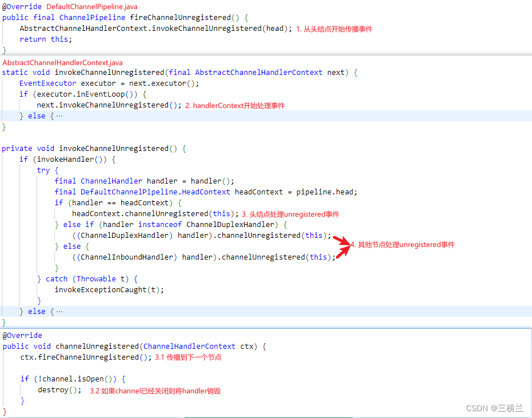Click the annotation '2. handlerContext开始处理事件'
The image size is (532, 418).
pos(235,106)
